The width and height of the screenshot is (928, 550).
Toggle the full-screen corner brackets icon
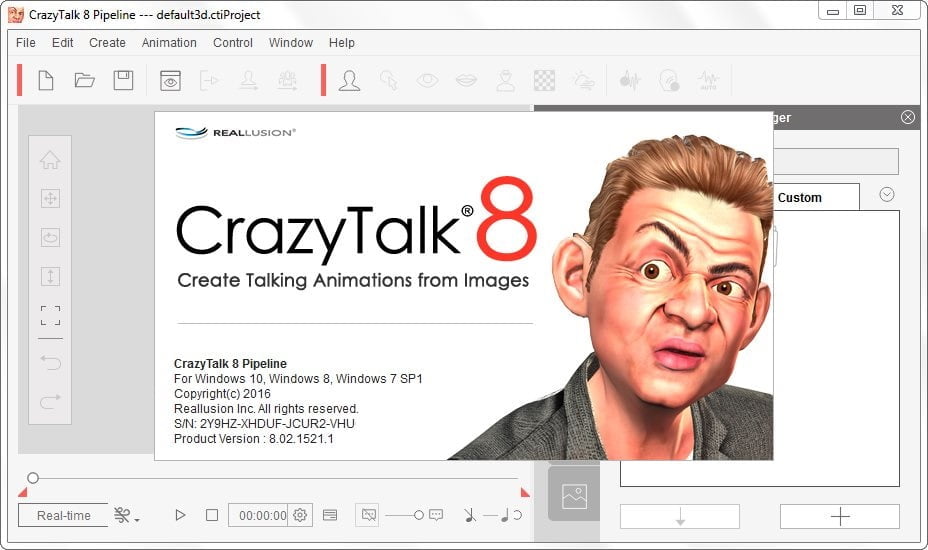50,316
